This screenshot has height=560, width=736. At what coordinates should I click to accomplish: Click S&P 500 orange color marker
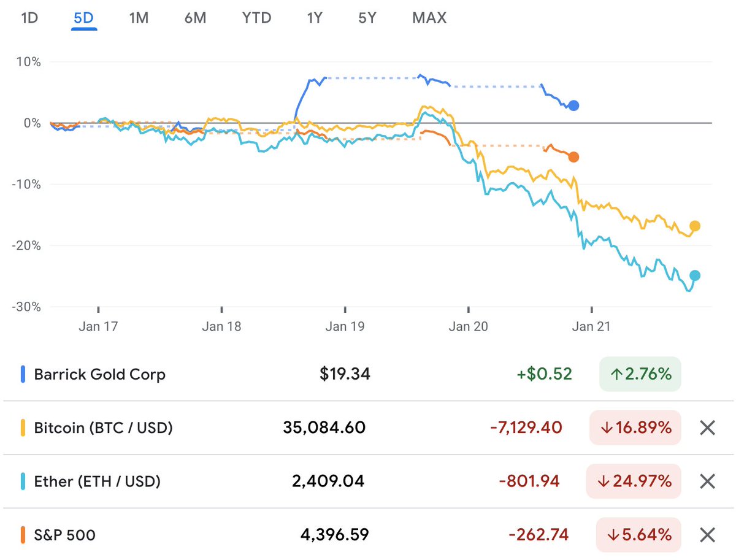click(23, 535)
